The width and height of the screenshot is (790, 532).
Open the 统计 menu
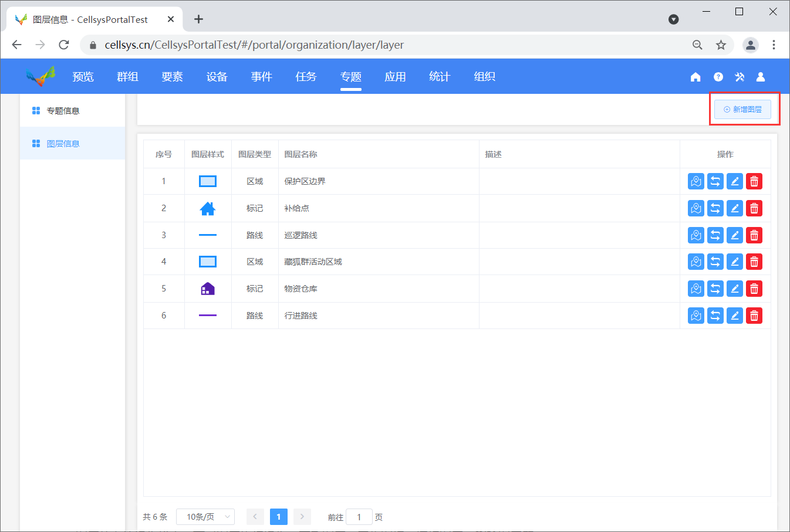tap(440, 77)
